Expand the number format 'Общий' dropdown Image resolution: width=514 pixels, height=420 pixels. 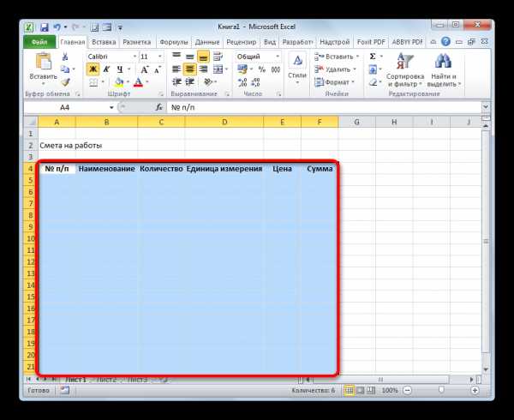[x=277, y=56]
